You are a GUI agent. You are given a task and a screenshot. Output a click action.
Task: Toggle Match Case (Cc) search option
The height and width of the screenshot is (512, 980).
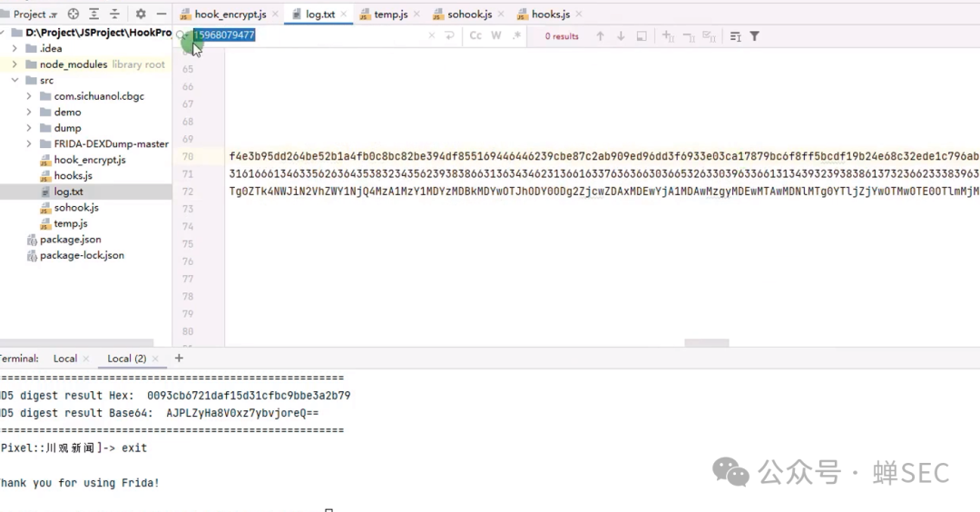click(475, 35)
